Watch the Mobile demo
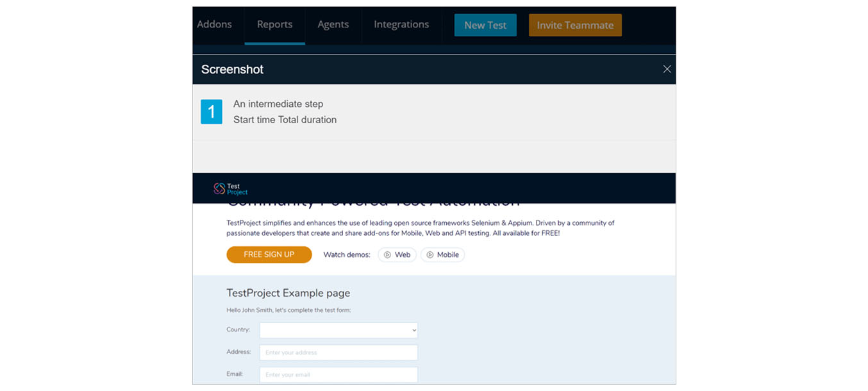 [443, 254]
